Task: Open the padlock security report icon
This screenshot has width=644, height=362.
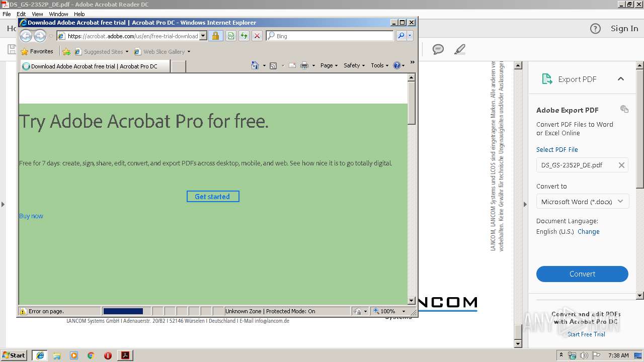Action: [x=215, y=36]
